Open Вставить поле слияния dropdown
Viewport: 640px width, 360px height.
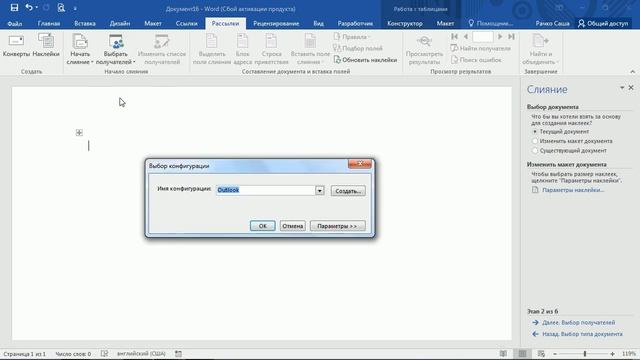click(x=310, y=49)
